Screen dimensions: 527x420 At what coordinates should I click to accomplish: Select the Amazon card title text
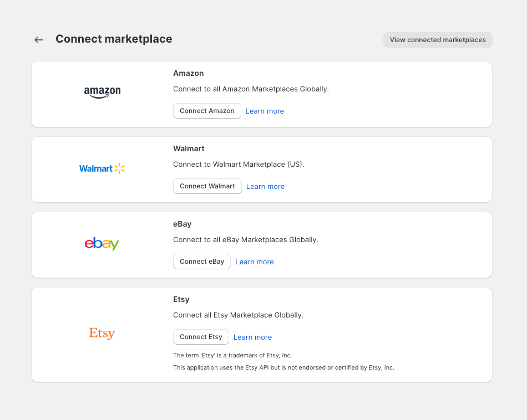pyautogui.click(x=189, y=73)
